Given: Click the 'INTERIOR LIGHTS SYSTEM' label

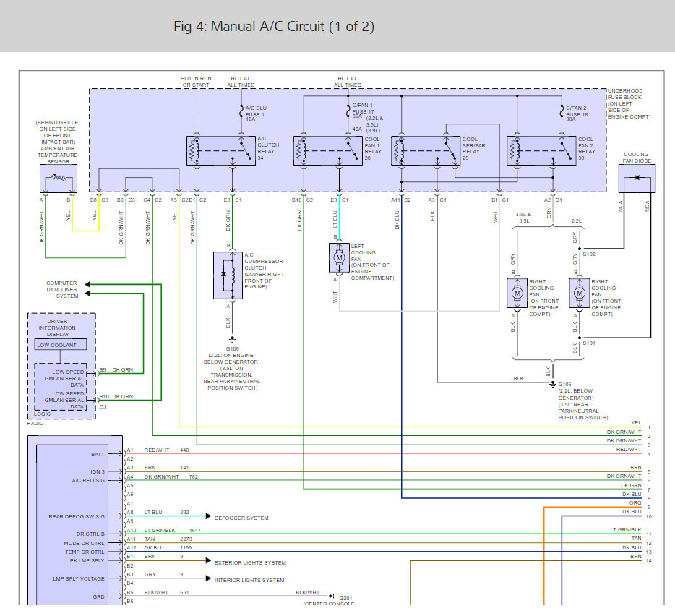Looking at the screenshot, I should pyautogui.click(x=249, y=581).
